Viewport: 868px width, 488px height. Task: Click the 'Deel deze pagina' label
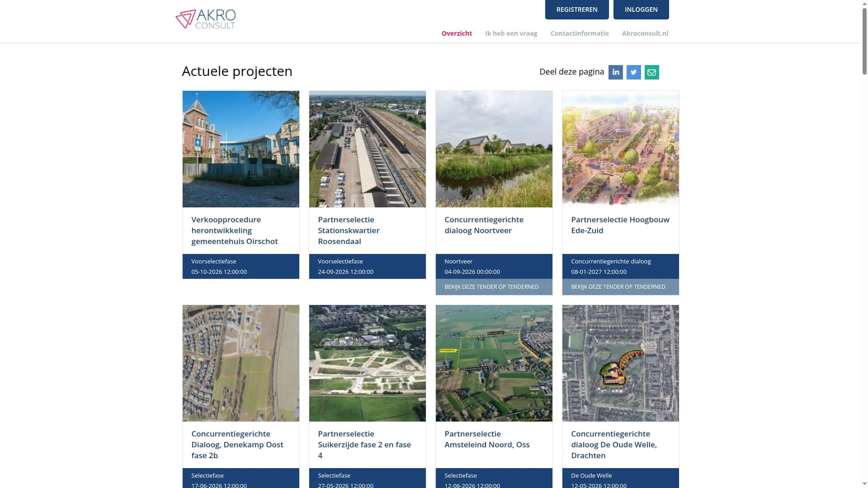pyautogui.click(x=572, y=72)
